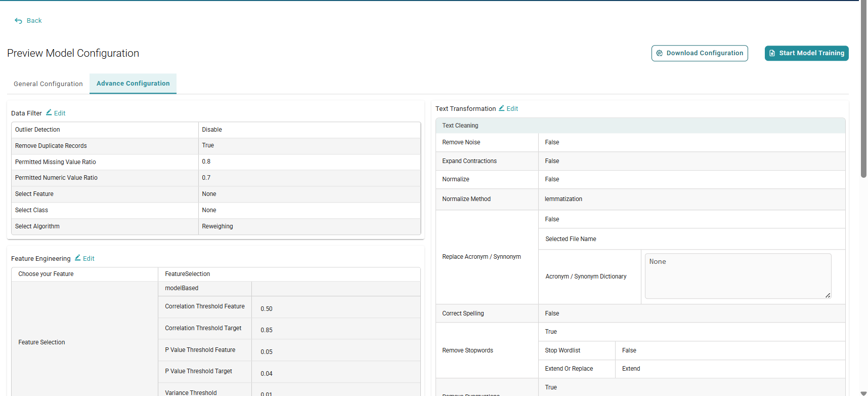Select the 'Outlier Detection' row label
This screenshot has width=868, height=396.
pyautogui.click(x=37, y=130)
